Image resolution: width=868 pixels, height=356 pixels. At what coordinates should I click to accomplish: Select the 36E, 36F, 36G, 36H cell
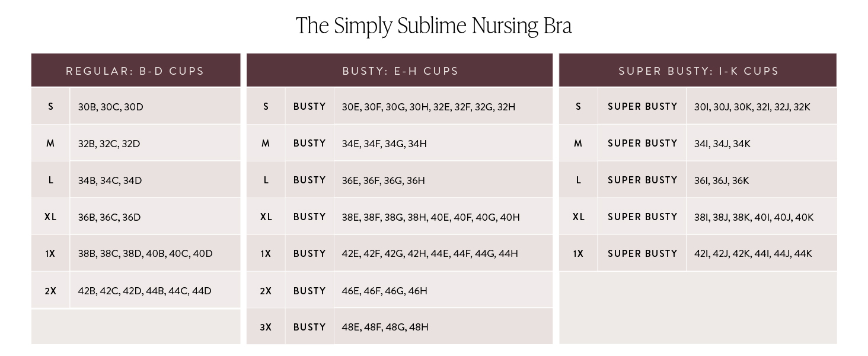tap(384, 181)
